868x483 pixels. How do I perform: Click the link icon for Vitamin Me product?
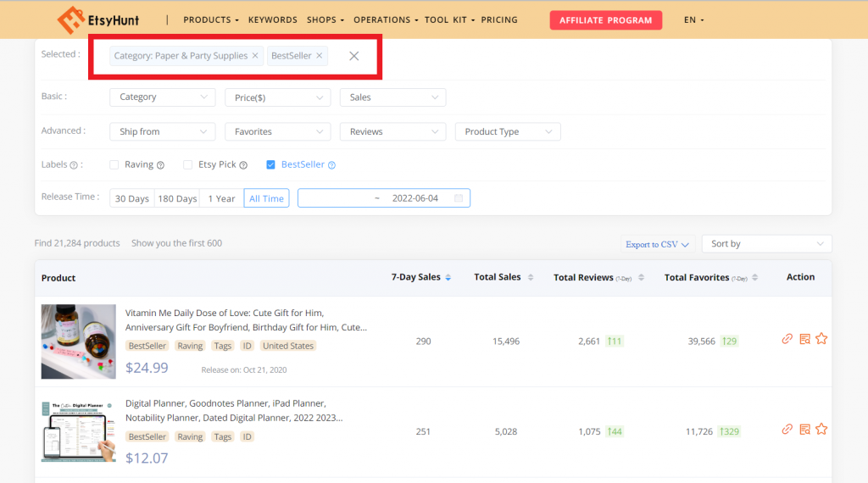[x=787, y=339]
